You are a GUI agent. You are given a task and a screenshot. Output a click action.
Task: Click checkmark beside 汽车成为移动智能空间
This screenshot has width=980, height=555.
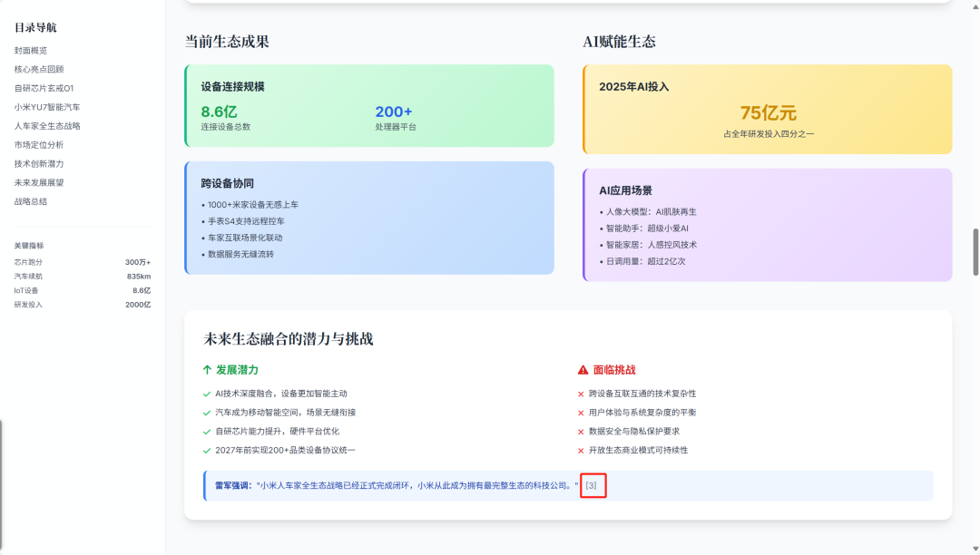tap(207, 413)
